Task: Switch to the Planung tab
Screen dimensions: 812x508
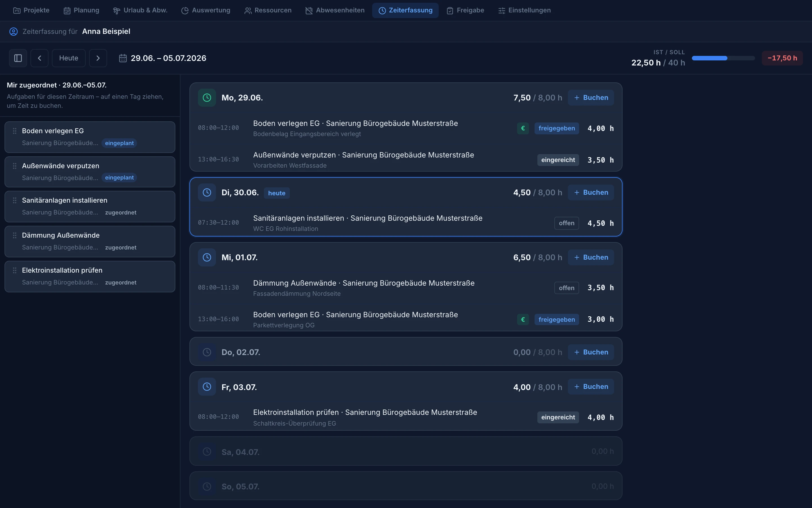Action: tap(81, 10)
